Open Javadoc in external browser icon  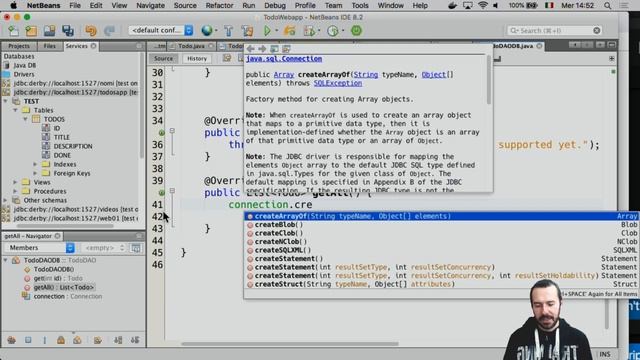274,49
